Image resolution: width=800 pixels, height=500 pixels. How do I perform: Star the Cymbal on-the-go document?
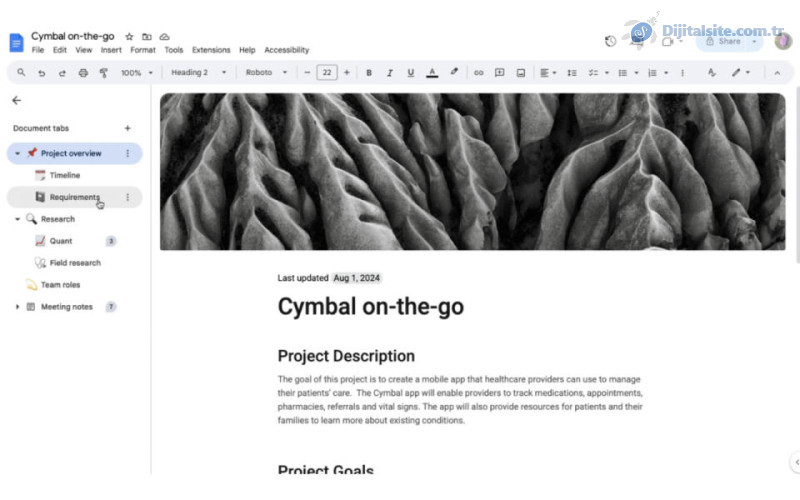click(129, 37)
